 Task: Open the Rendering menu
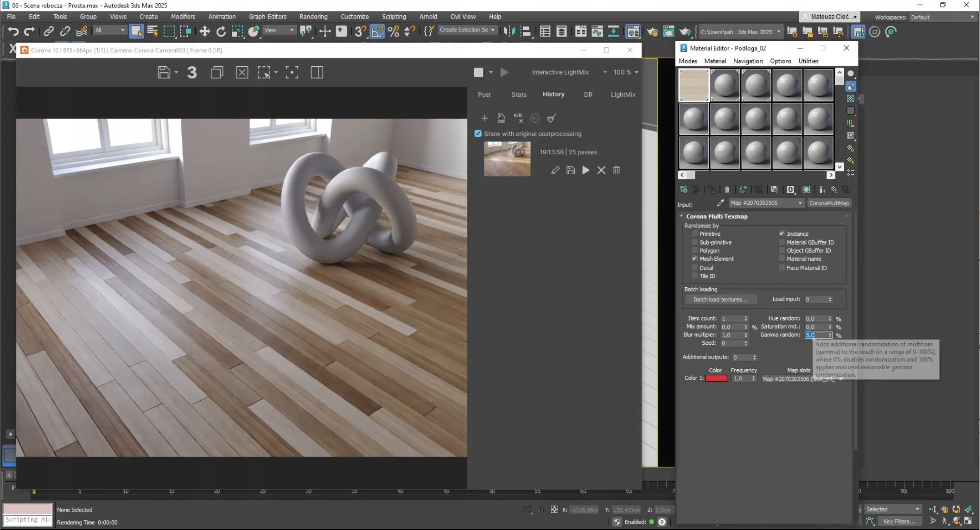click(313, 17)
